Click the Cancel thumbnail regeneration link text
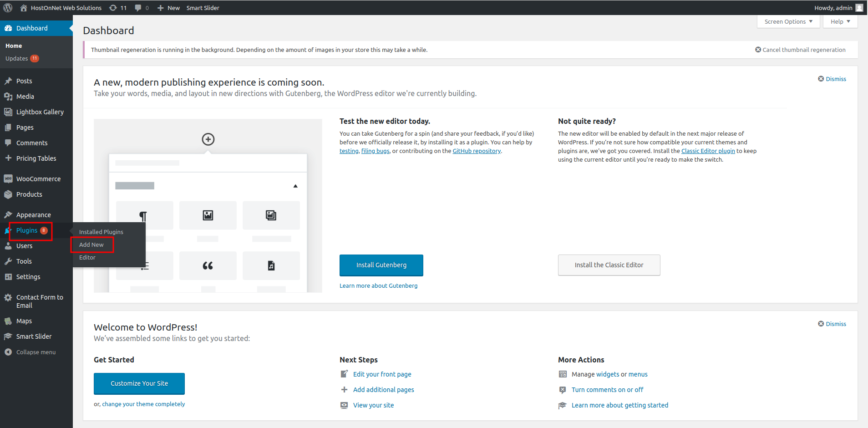Image resolution: width=868 pixels, height=428 pixels. click(x=804, y=50)
